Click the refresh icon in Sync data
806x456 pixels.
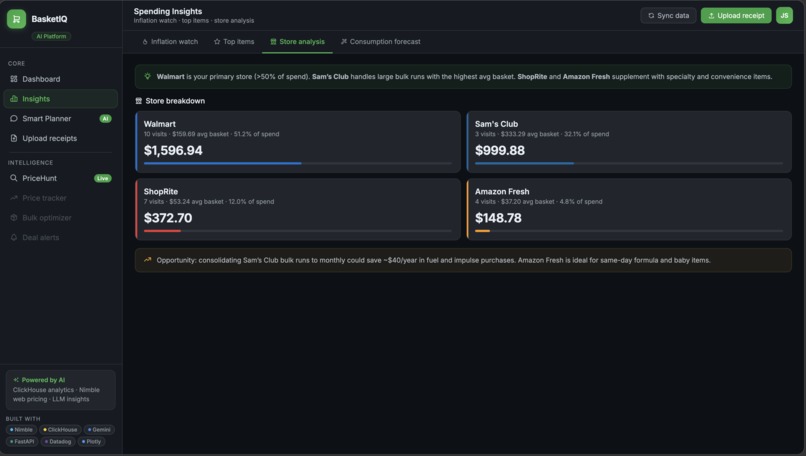click(x=651, y=16)
